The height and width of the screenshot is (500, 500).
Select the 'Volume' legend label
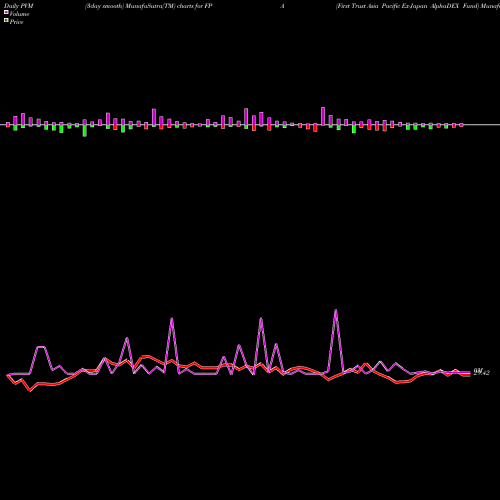click(x=19, y=14)
